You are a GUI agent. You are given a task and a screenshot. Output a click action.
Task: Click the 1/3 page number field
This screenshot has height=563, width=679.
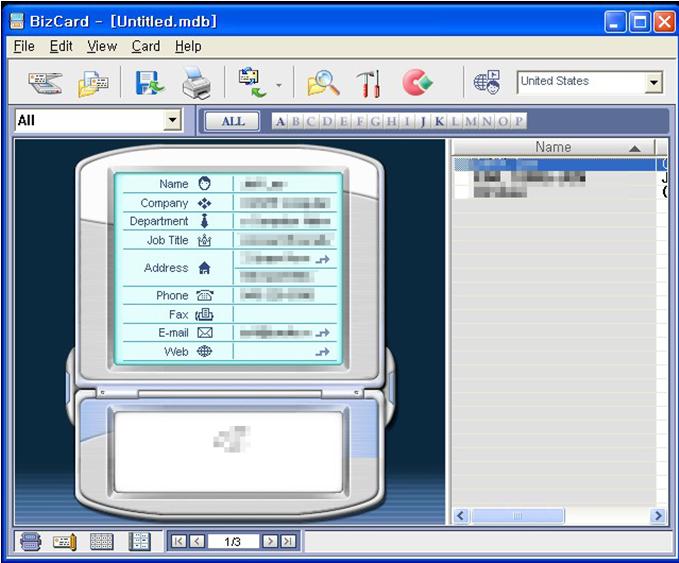coord(233,541)
